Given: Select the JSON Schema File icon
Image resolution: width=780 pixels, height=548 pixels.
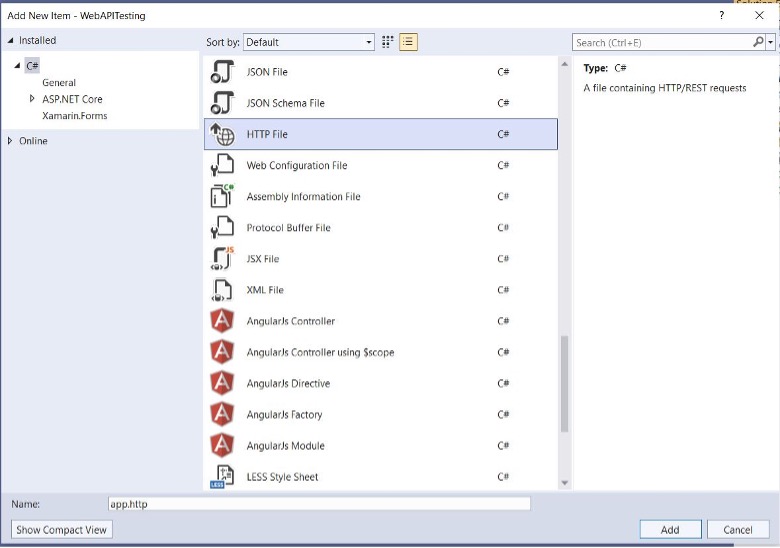Looking at the screenshot, I should (x=222, y=103).
